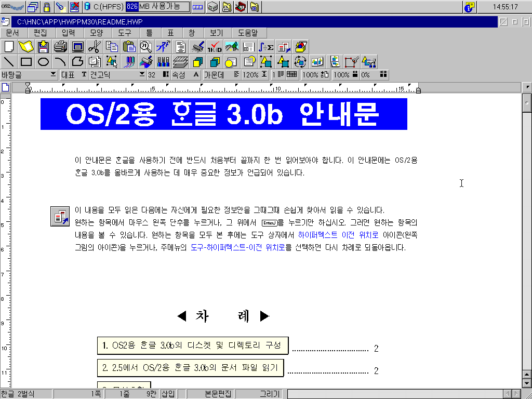Screen dimensions: 532x399
Task: Paste from clipboard with the clipboard icon
Action: click(129, 47)
